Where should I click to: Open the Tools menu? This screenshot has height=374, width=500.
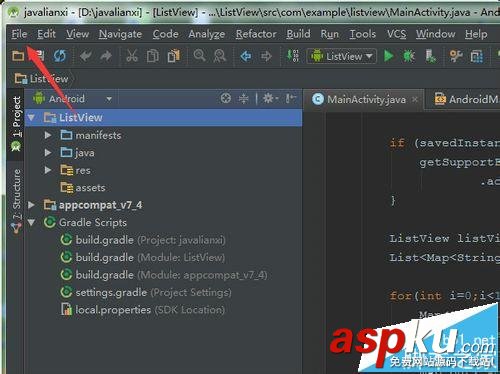click(x=363, y=34)
